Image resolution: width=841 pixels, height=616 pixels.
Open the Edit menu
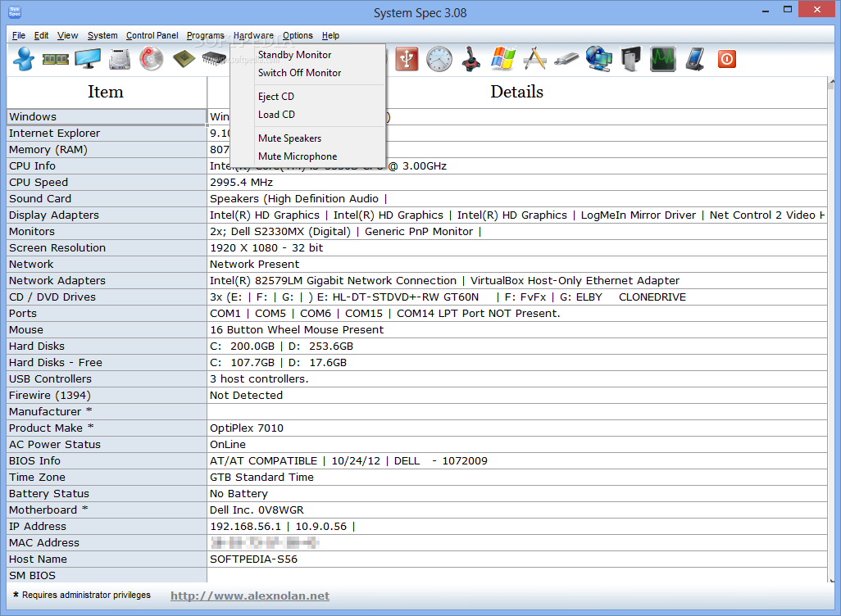coord(41,35)
